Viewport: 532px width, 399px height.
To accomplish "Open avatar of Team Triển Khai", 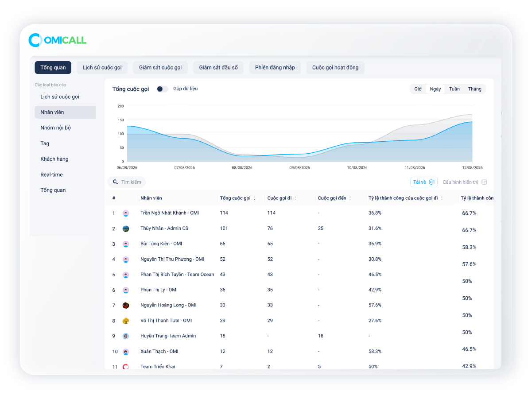I will 126,366.
